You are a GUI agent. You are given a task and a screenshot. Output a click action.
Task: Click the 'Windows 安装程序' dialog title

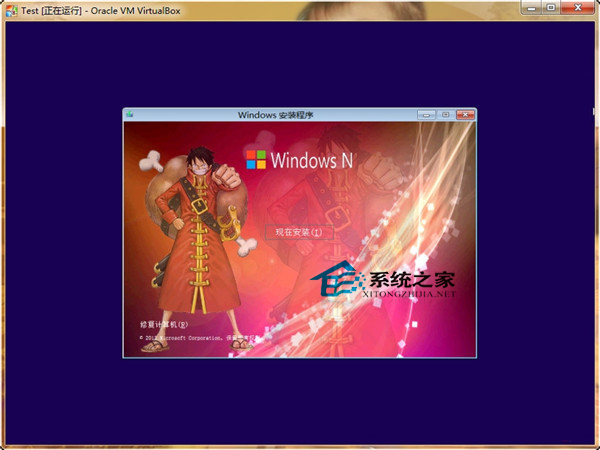click(276, 115)
